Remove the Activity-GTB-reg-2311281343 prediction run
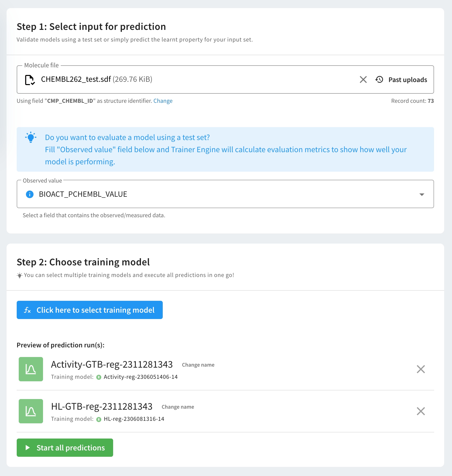Image resolution: width=452 pixels, height=476 pixels. (421, 369)
